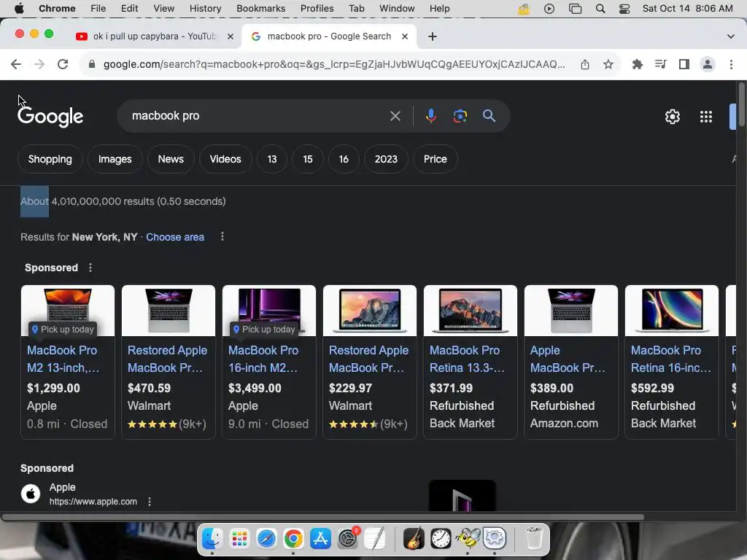Screen dimensions: 747x560
Task: Open the History menu in menu bar
Action: [x=205, y=9]
